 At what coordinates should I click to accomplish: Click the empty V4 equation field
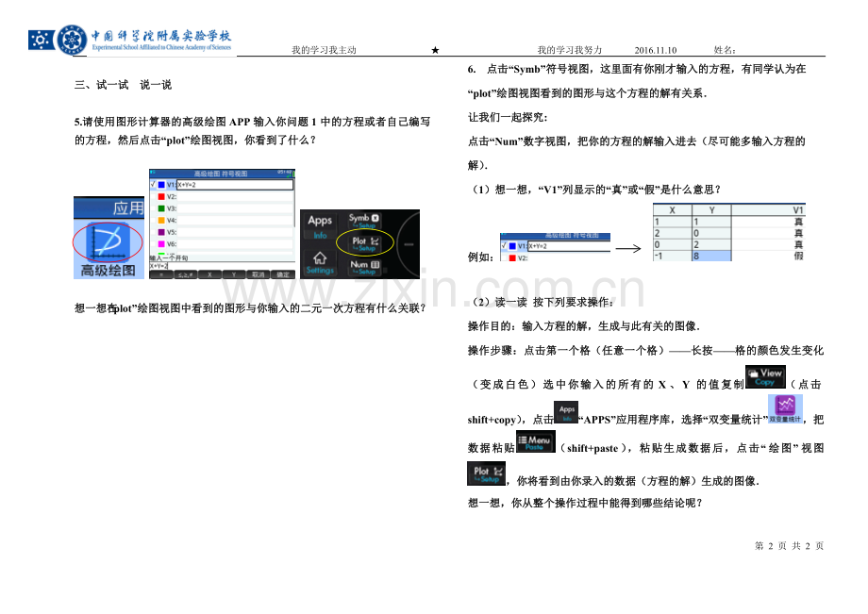click(x=234, y=220)
